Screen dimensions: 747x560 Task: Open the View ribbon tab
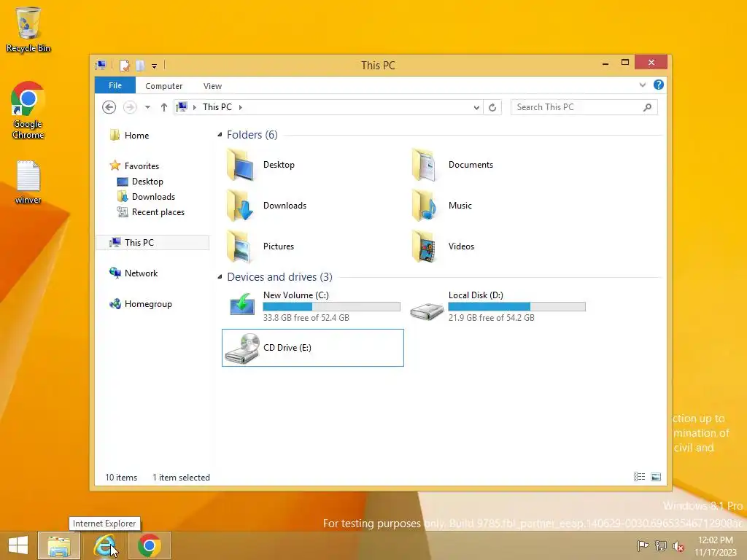pos(212,86)
